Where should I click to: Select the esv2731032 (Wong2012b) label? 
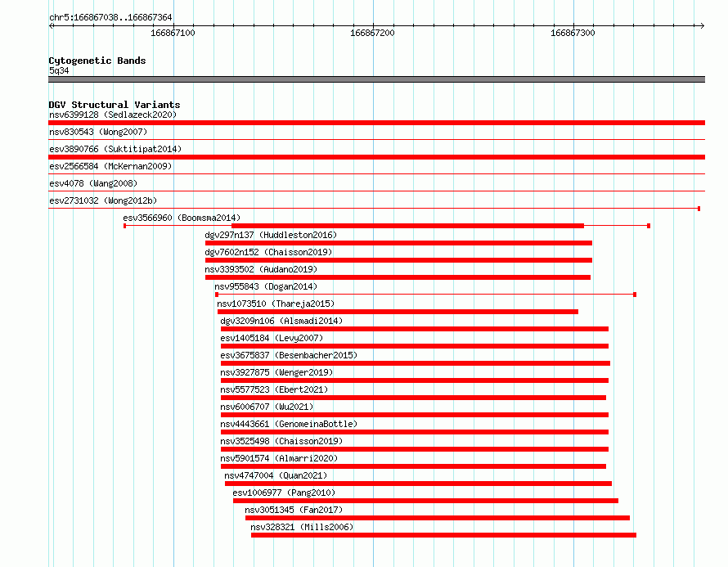[103, 200]
